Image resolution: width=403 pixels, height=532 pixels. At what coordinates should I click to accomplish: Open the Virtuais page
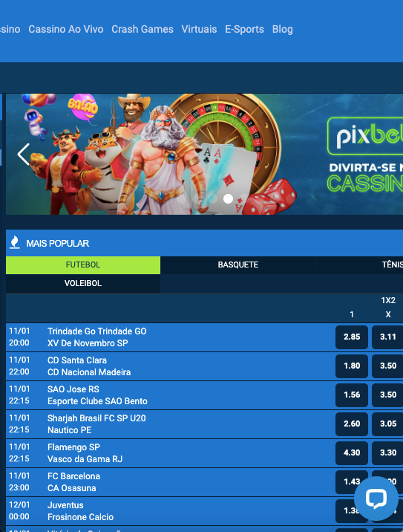click(x=199, y=29)
